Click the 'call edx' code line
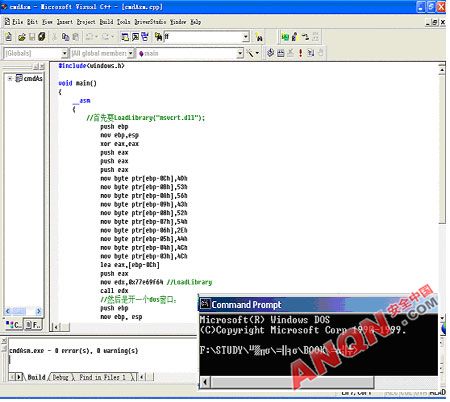 (114, 291)
